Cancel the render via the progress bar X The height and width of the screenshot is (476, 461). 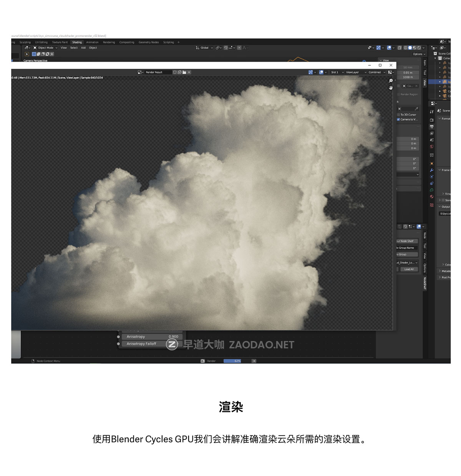point(254,361)
